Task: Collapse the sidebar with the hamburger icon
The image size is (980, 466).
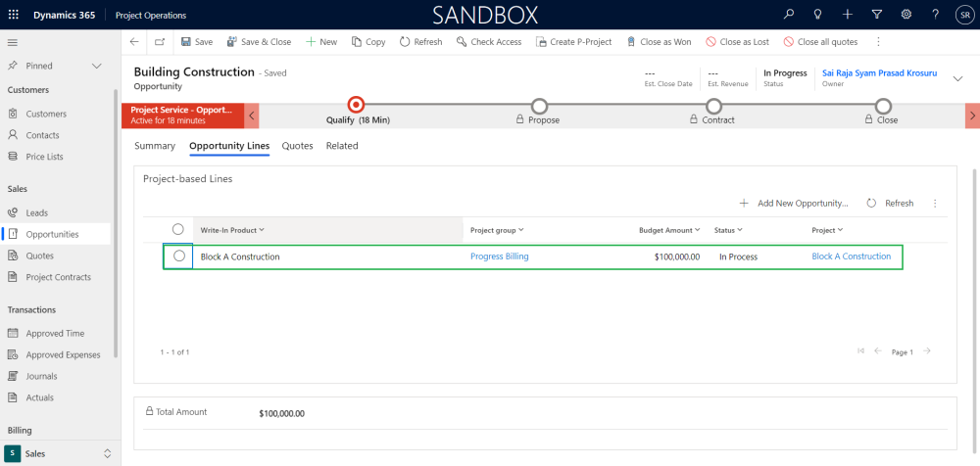Action: (x=13, y=42)
